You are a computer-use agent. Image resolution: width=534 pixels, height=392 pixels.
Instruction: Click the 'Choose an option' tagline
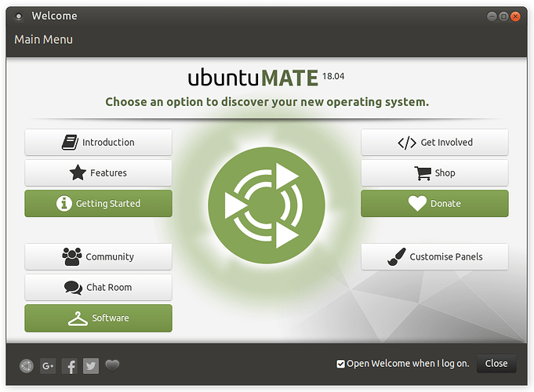click(267, 101)
